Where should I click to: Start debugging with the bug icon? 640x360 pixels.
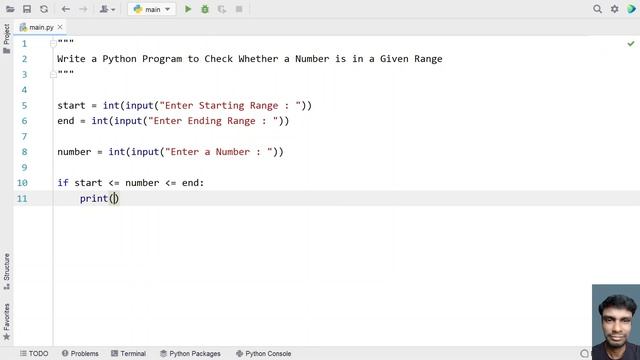[205, 9]
